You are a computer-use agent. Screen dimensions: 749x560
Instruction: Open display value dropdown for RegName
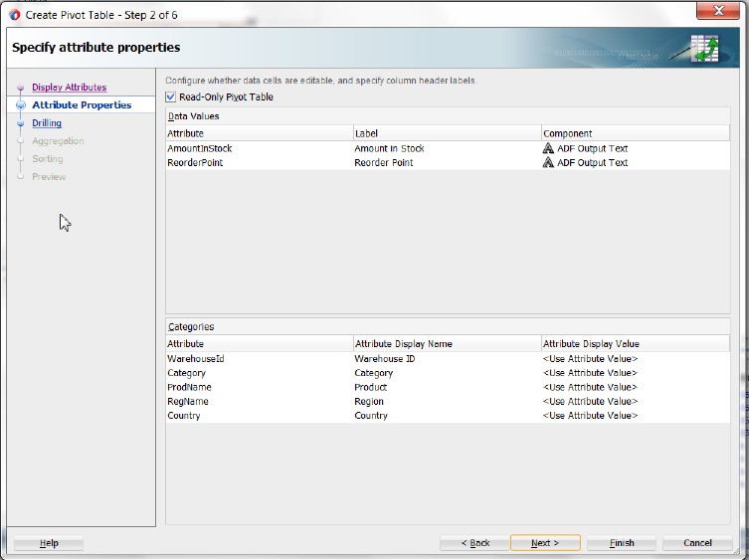[x=636, y=402]
